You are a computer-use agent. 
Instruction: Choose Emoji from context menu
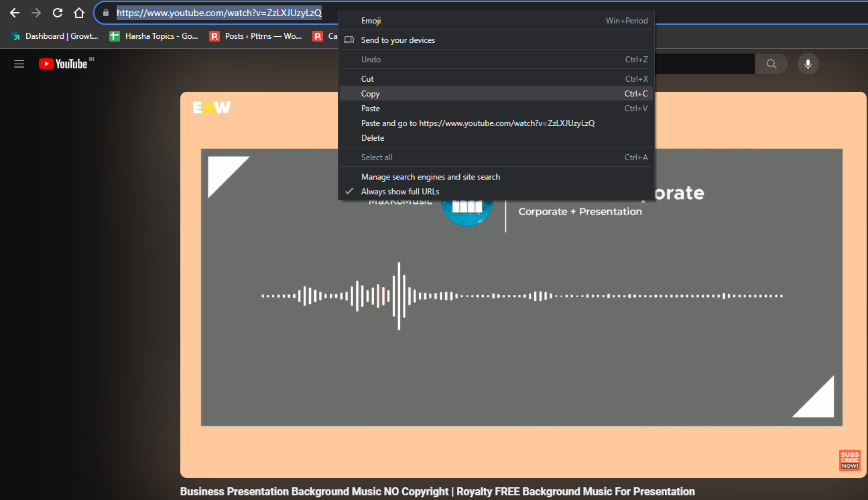coord(496,21)
